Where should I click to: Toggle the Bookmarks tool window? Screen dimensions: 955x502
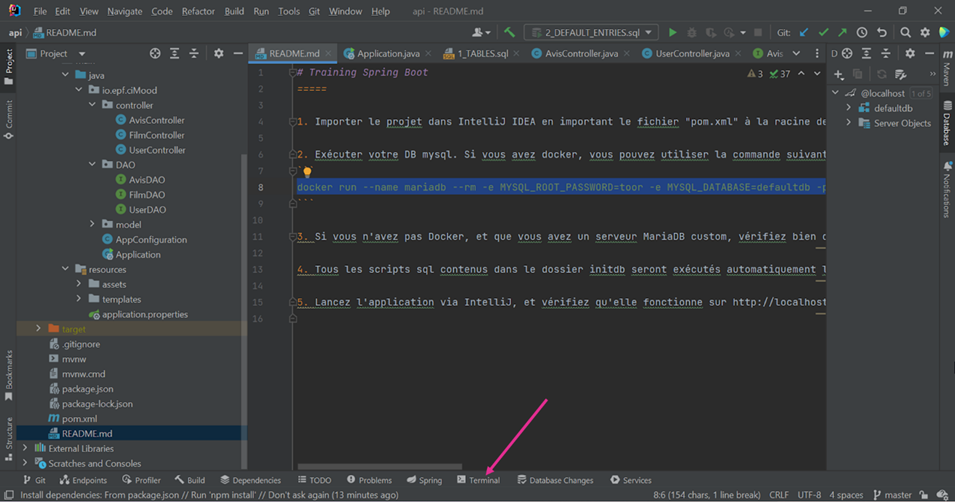(x=9, y=375)
